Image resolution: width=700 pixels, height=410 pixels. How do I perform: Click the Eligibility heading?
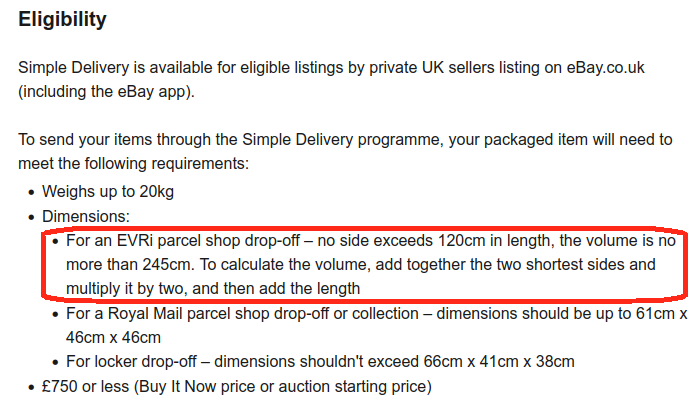62,19
